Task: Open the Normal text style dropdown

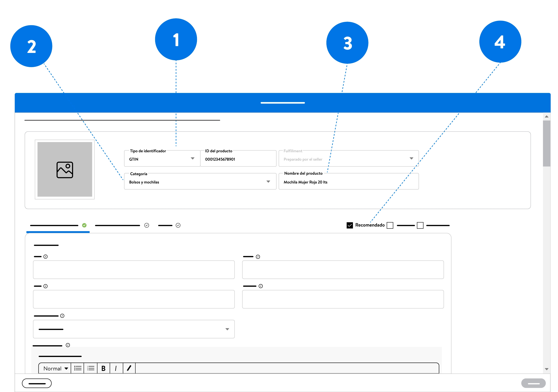Action: [56, 369]
